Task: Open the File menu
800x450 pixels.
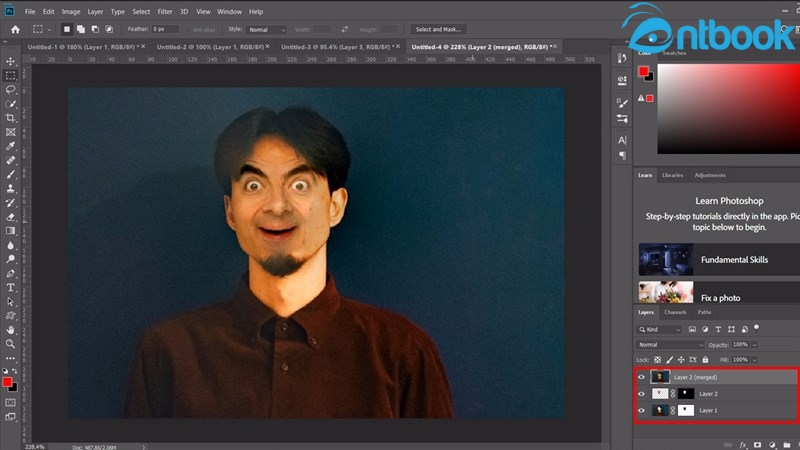Action: pos(30,11)
